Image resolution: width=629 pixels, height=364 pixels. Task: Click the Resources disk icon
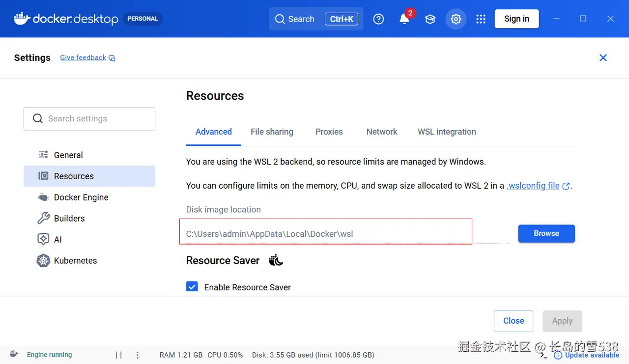pyautogui.click(x=43, y=176)
